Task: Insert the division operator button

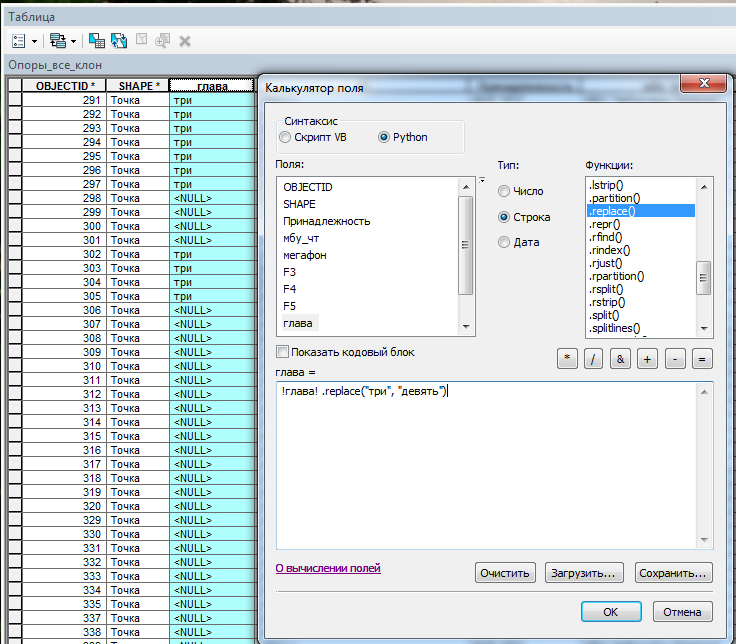Action: [x=594, y=360]
